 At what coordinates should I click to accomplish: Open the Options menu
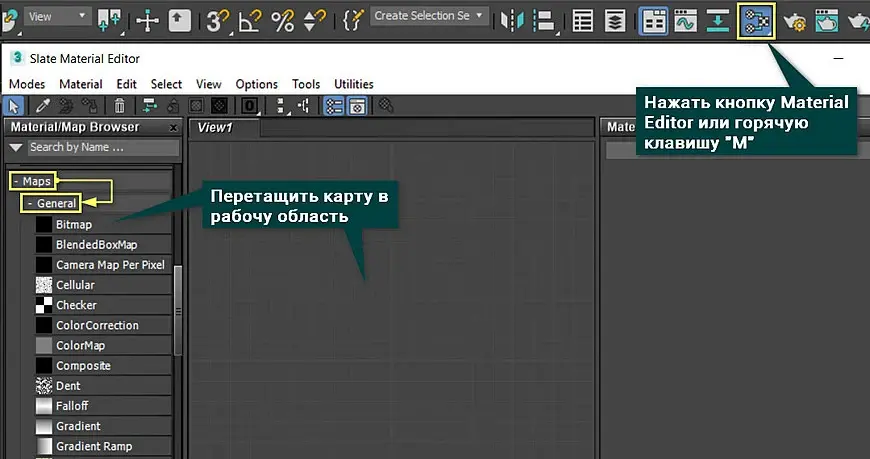[x=256, y=84]
